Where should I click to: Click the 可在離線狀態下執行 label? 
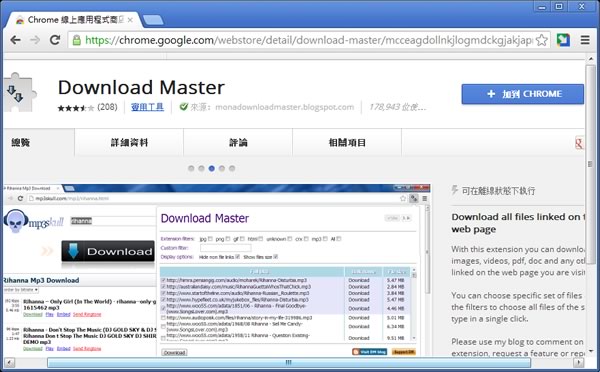coord(498,191)
